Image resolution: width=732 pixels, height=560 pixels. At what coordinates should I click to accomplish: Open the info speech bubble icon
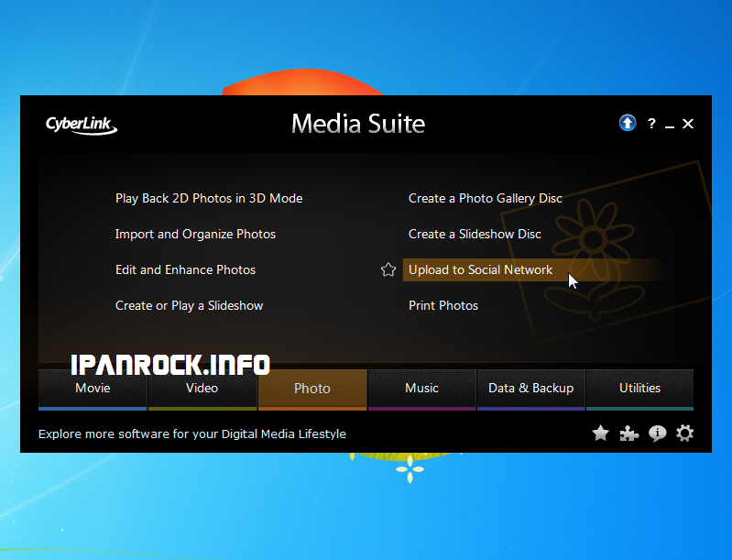[x=657, y=434]
